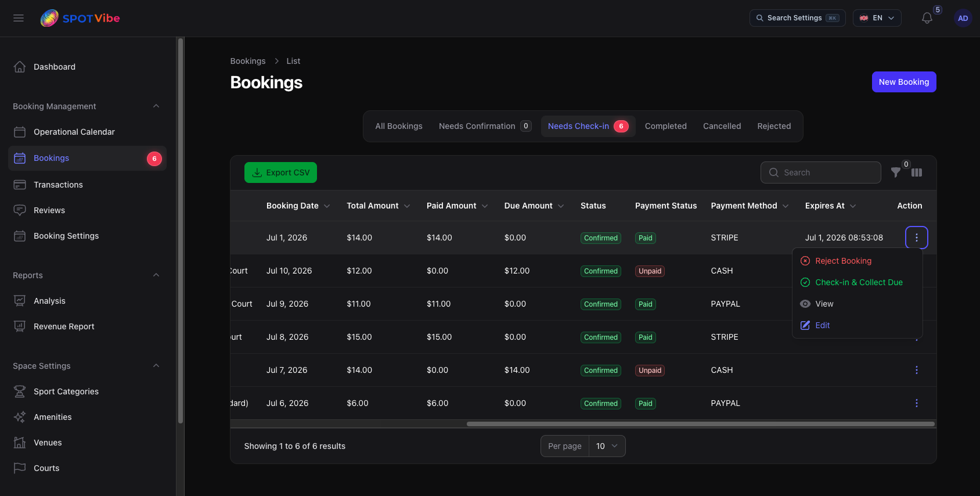Click the Sport Categories trophy icon
980x496 pixels.
pos(20,391)
